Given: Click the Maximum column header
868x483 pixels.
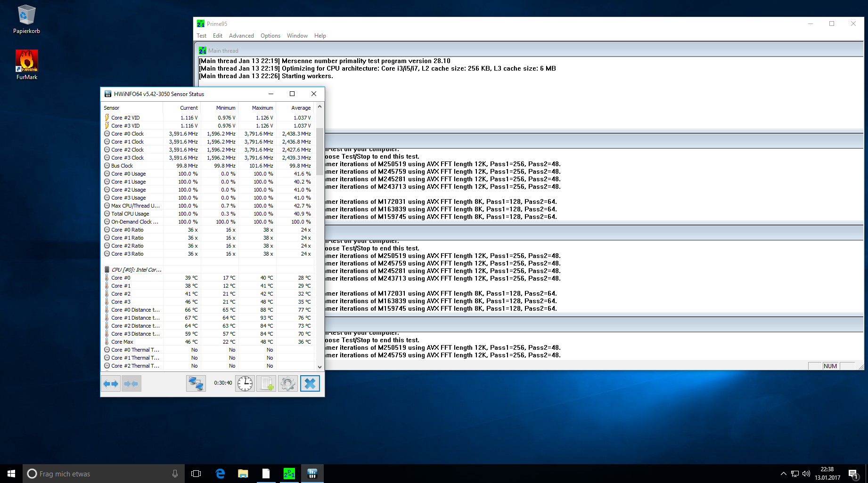Looking at the screenshot, I should tap(257, 108).
